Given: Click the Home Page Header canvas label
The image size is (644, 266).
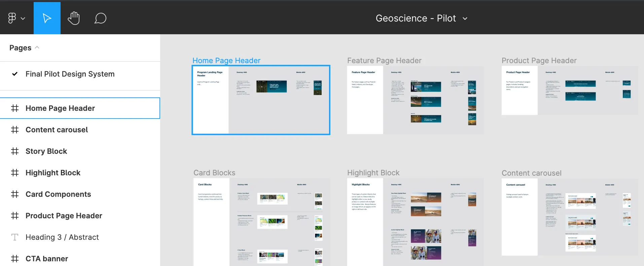Looking at the screenshot, I should [226, 60].
